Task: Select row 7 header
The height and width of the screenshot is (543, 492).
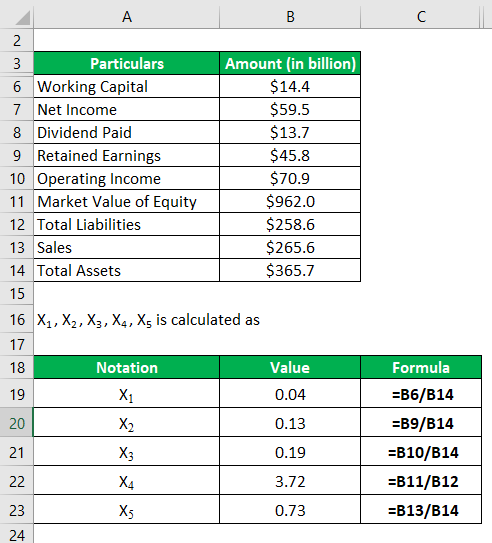Action: click(17, 109)
